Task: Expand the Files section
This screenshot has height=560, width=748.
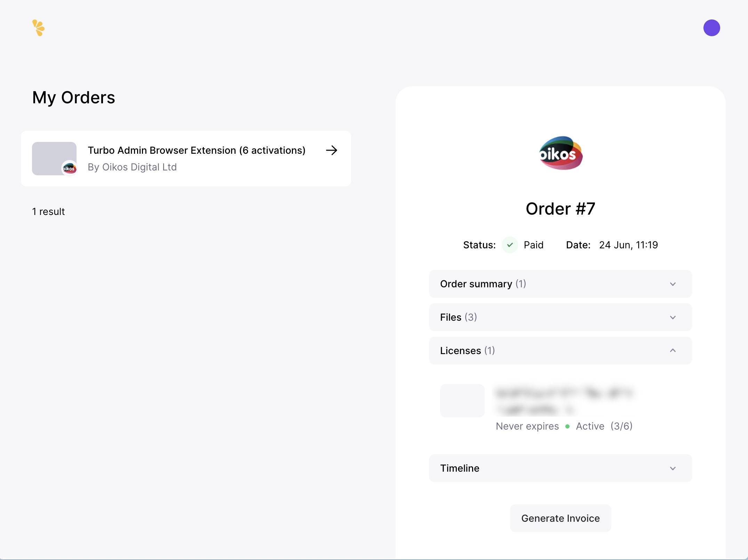Action: (560, 317)
